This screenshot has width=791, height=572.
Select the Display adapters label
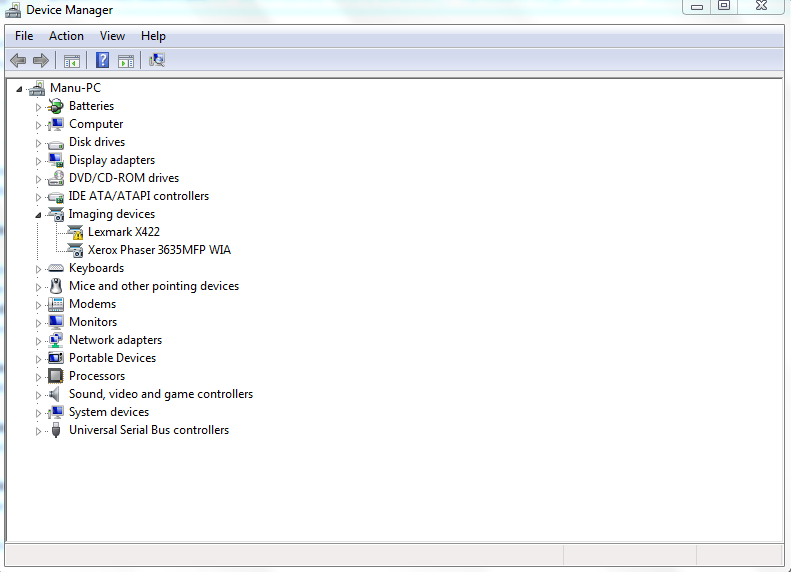pyautogui.click(x=111, y=160)
